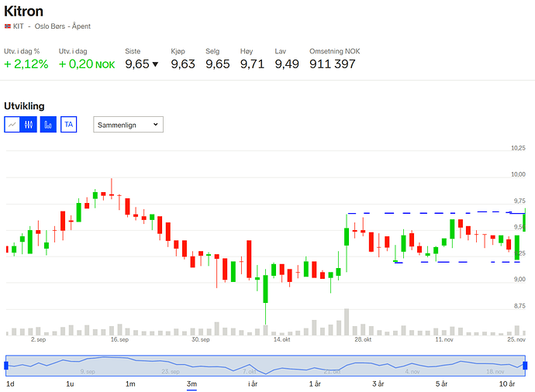
Task: Click the navigator overview chart area
Action: pos(265,366)
